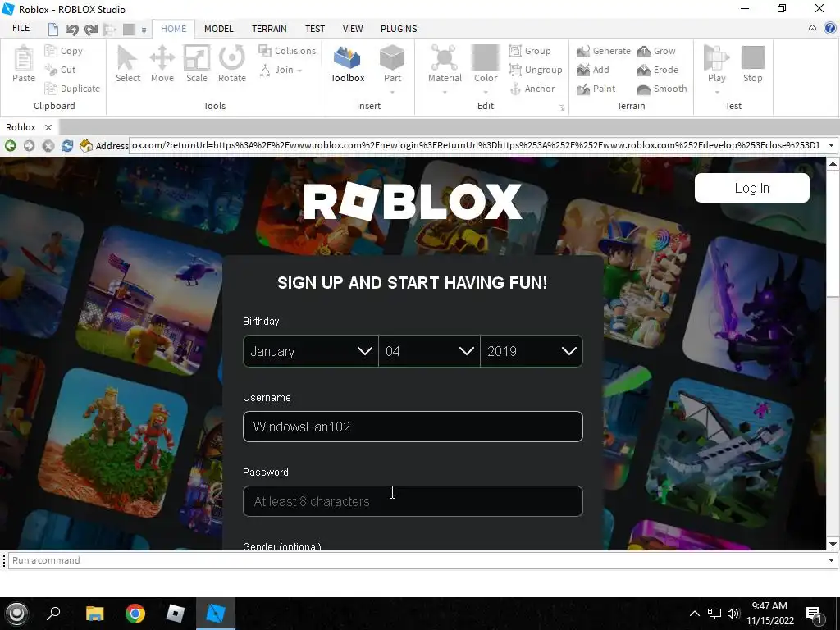This screenshot has height=630, width=840.
Task: Switch to the HOME ribbon tab
Action: (174, 29)
